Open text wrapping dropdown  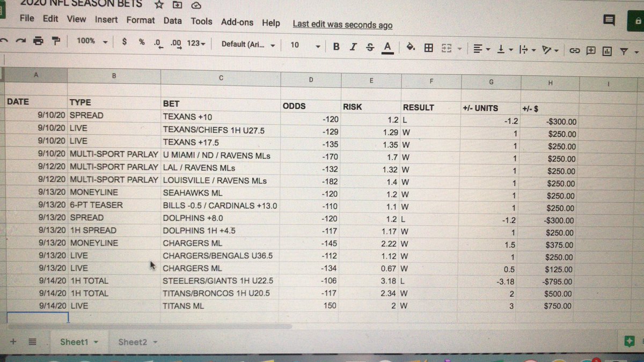528,50
